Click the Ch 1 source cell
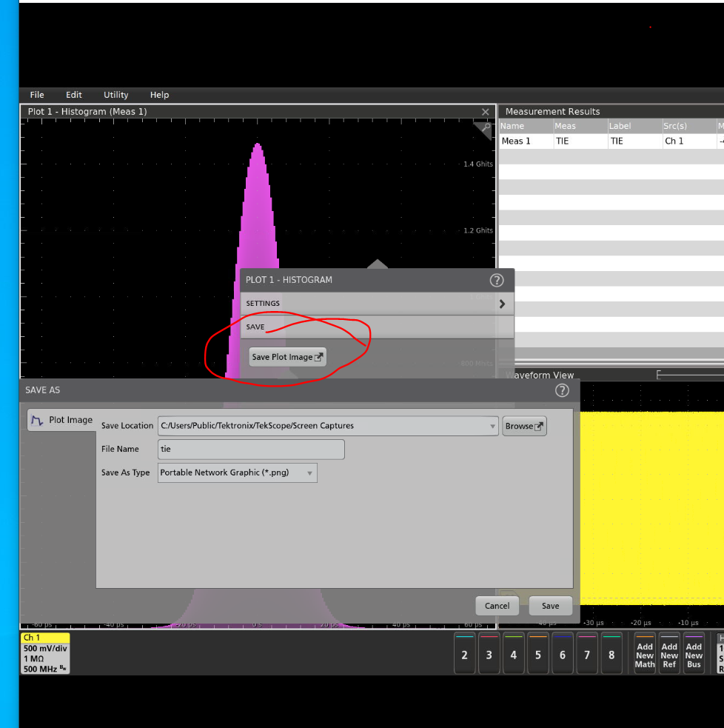This screenshot has width=724, height=728. tap(689, 141)
